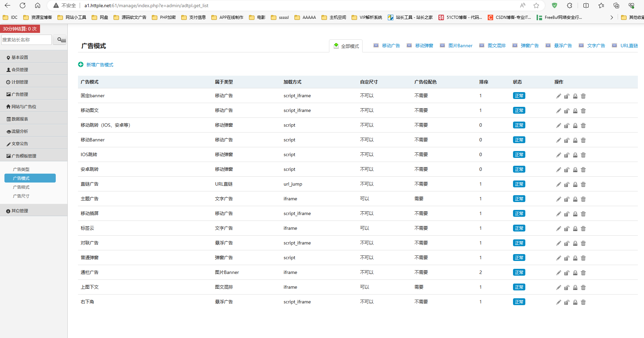
Task: Open browser extensions puzzle icon
Action: 569,5
